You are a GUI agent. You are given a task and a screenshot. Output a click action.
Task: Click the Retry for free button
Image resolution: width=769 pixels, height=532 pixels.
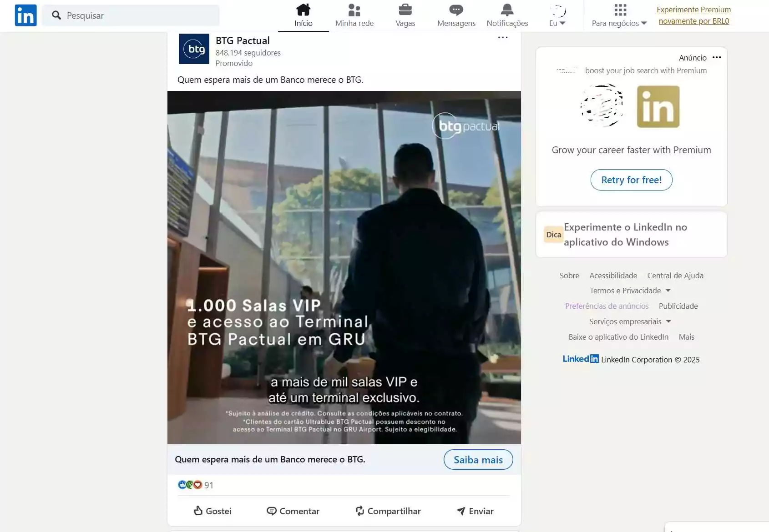click(632, 180)
